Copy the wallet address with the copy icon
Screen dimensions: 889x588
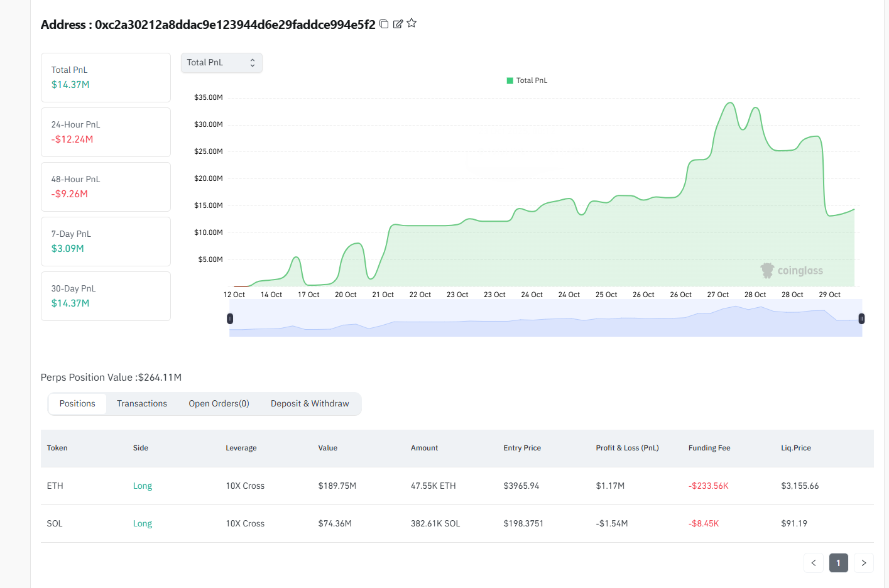384,24
